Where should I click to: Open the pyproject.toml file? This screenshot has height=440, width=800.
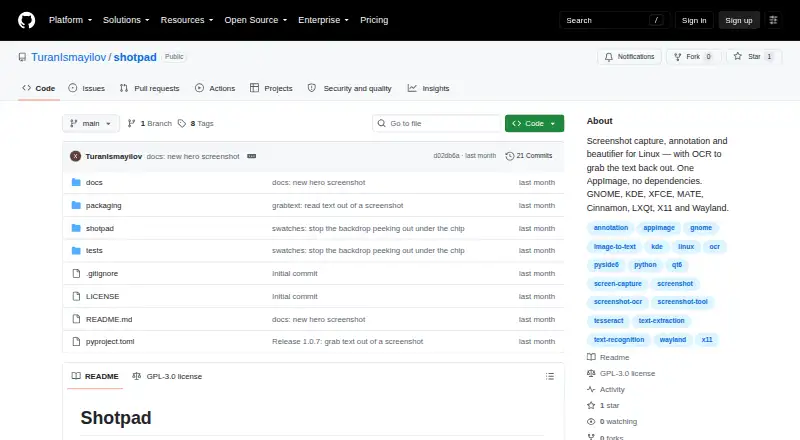point(110,341)
